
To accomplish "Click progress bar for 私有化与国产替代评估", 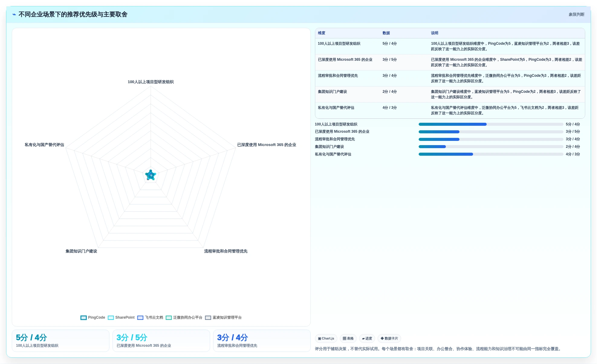I will coord(491,154).
